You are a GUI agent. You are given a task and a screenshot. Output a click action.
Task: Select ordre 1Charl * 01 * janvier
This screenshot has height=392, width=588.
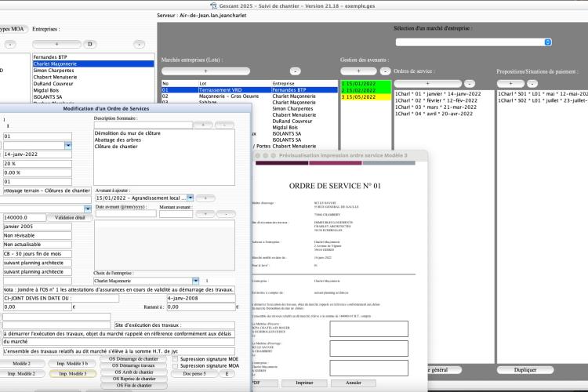438,94
